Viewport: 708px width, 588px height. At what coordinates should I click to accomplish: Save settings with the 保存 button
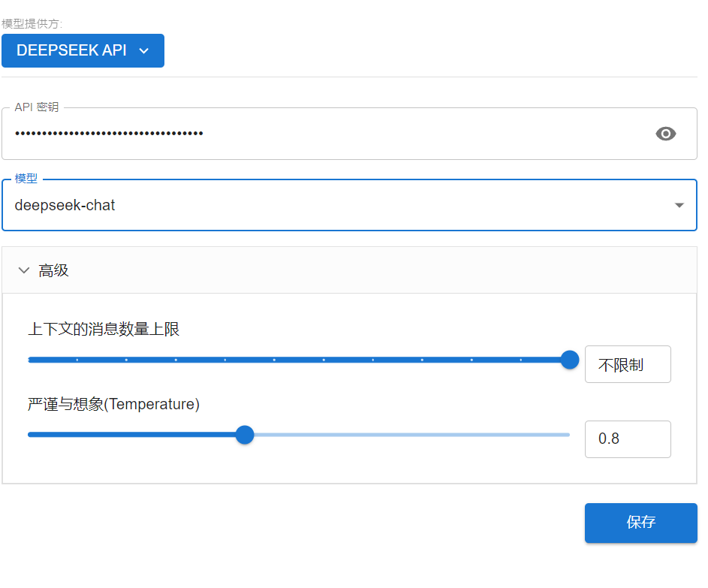point(640,523)
